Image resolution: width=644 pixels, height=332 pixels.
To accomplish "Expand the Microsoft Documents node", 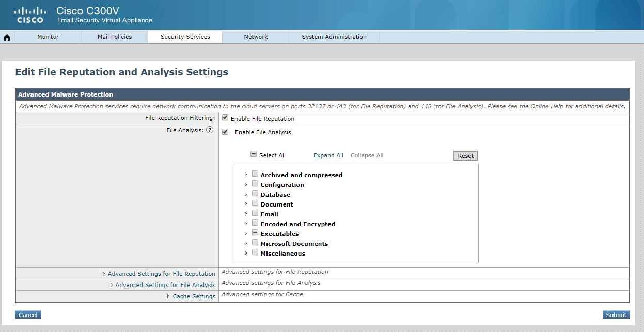I will click(x=246, y=244).
